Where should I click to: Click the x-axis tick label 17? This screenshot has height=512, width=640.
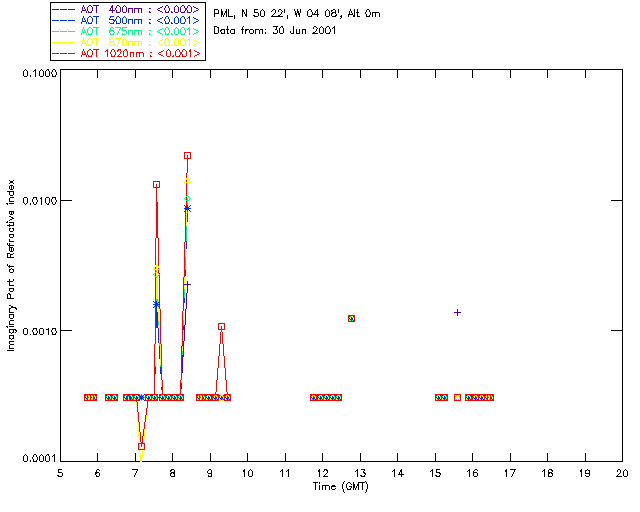tap(510, 474)
